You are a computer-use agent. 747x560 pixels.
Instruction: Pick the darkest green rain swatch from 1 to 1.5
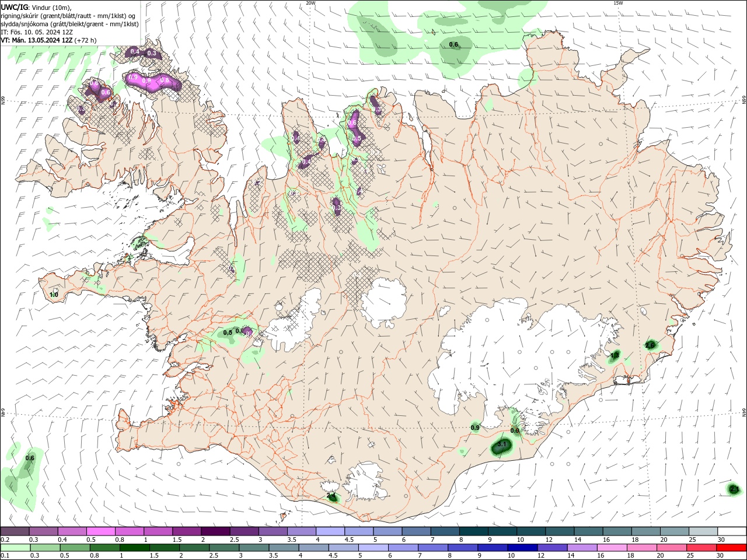point(135,548)
